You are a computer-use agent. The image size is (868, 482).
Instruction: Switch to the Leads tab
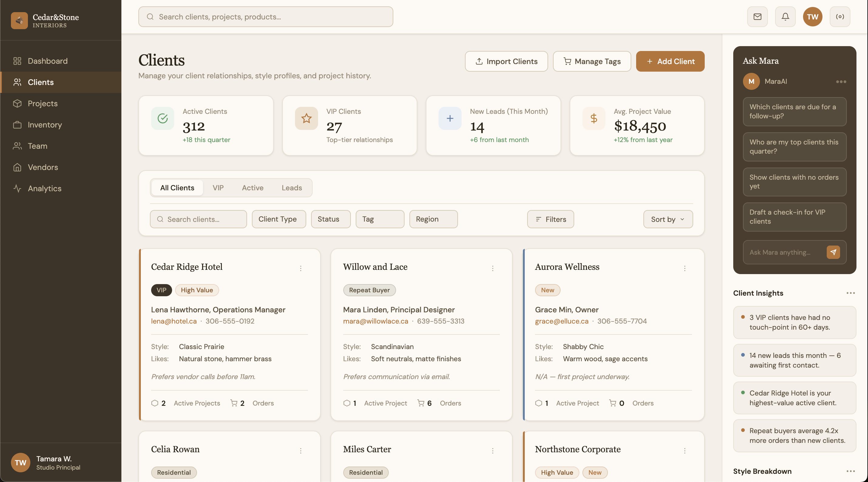[x=291, y=188]
